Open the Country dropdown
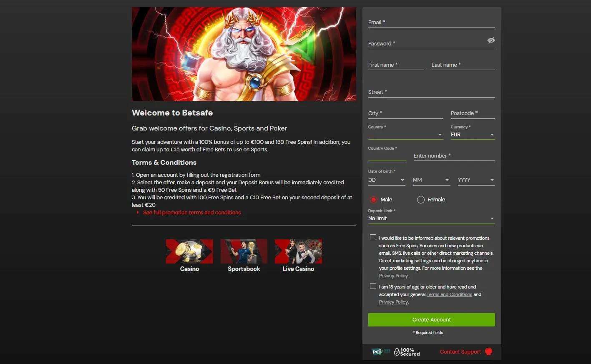The width and height of the screenshot is (591, 364). point(440,134)
